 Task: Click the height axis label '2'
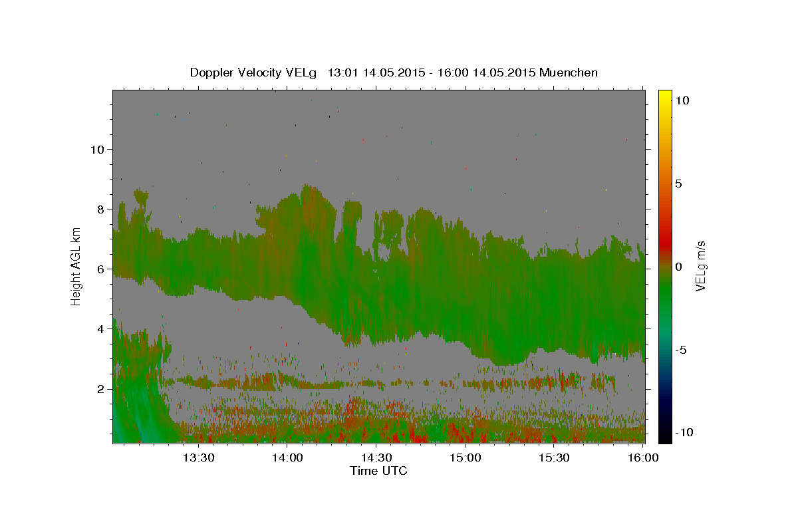tap(100, 388)
